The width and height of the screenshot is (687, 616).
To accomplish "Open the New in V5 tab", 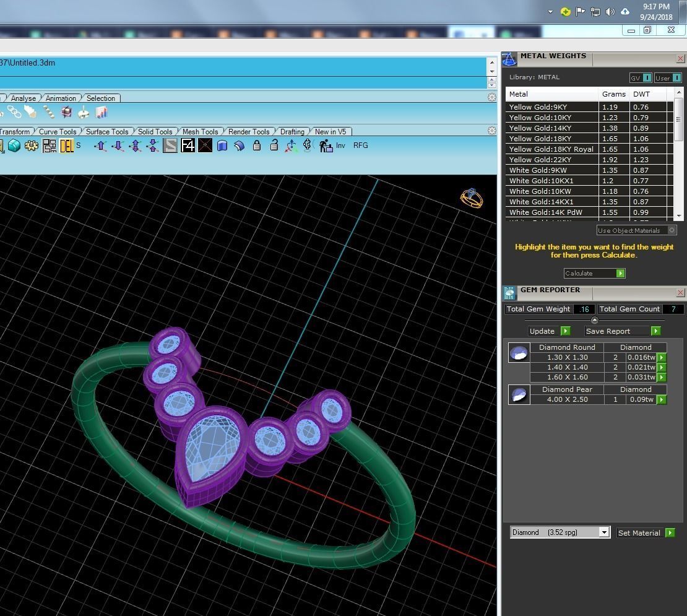I will coord(331,131).
